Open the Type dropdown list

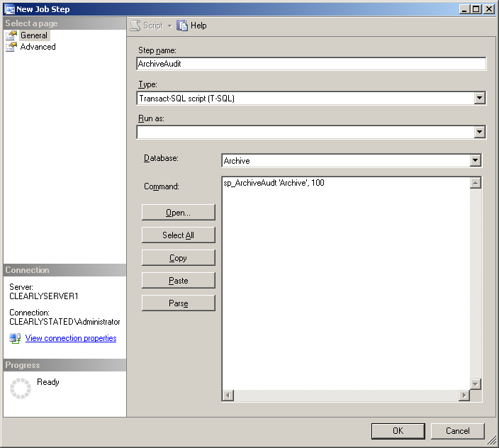(480, 99)
